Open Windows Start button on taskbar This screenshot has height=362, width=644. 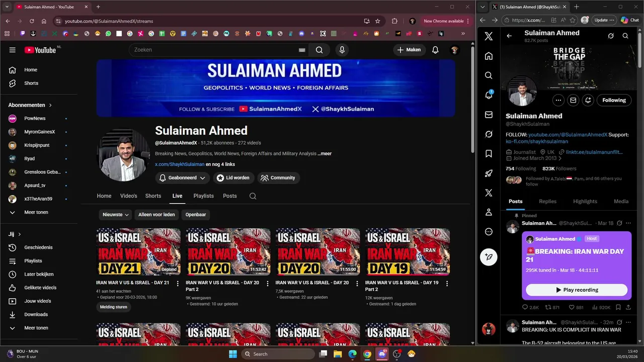click(232, 354)
